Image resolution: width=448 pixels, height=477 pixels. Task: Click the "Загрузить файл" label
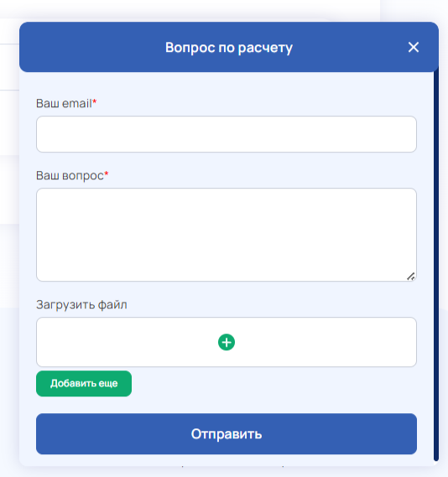tap(81, 304)
